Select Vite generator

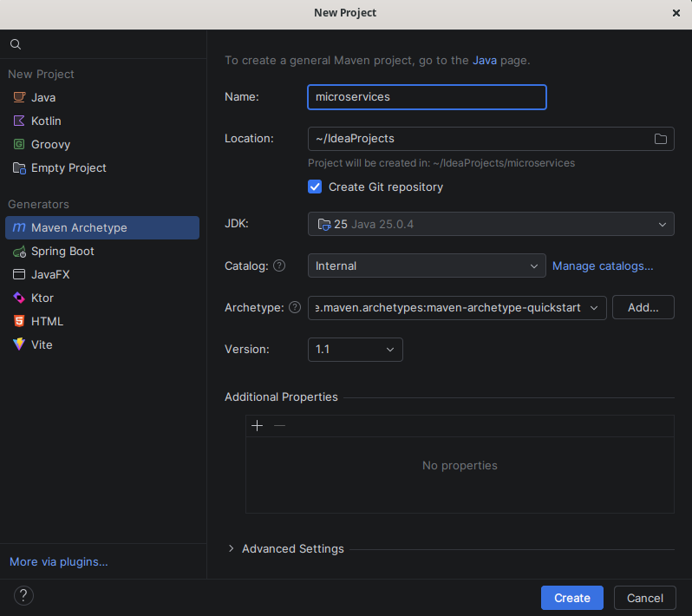(102, 344)
